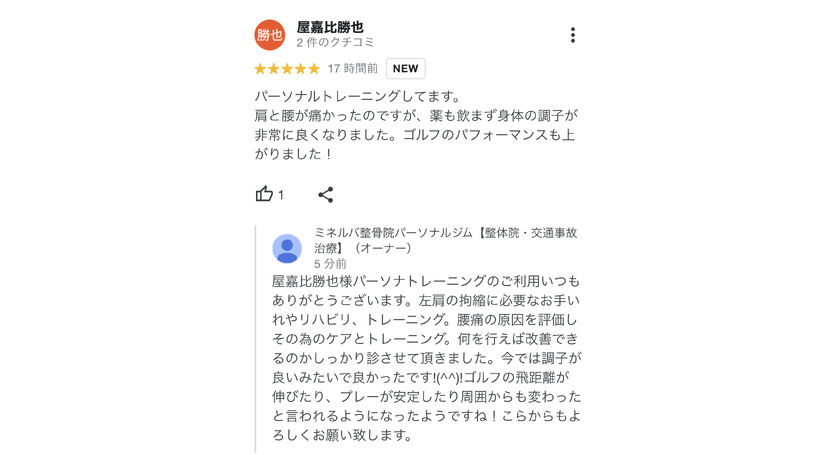Viewport: 840px width, 455px height.
Task: Click the 5 分前 reply timestamp
Action: click(x=330, y=264)
